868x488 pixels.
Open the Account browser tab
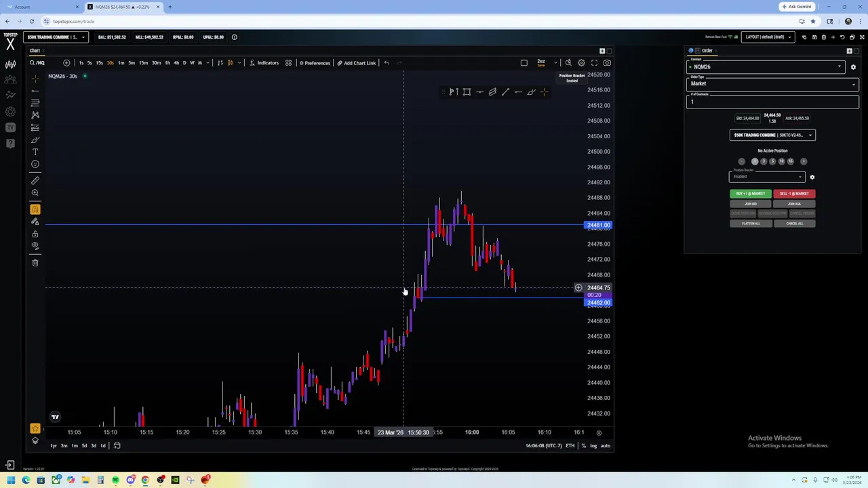pyautogui.click(x=41, y=7)
